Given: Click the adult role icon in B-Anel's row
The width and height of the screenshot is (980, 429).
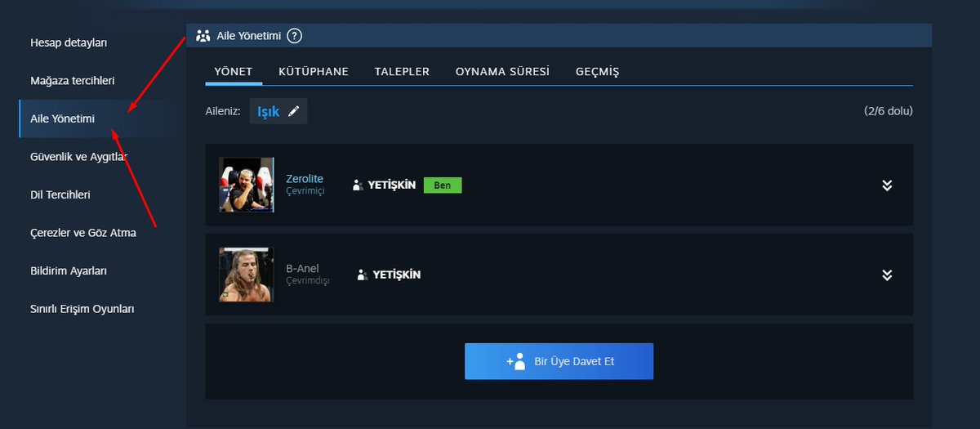Looking at the screenshot, I should [x=362, y=275].
